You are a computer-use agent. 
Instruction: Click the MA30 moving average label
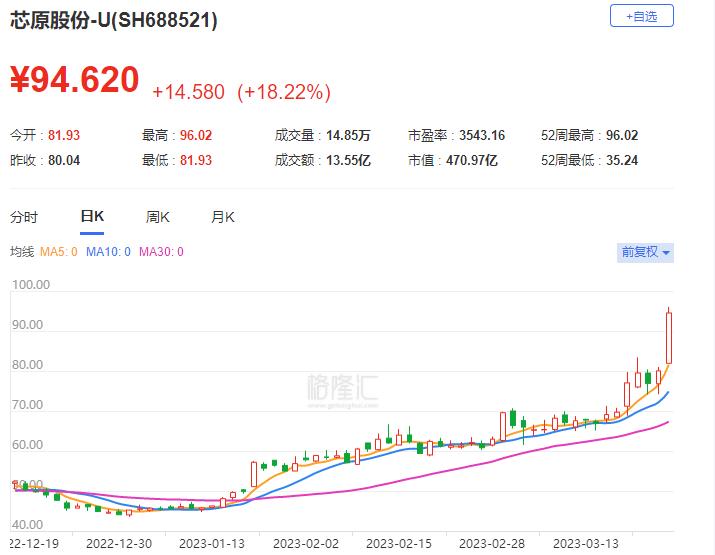[x=161, y=252]
